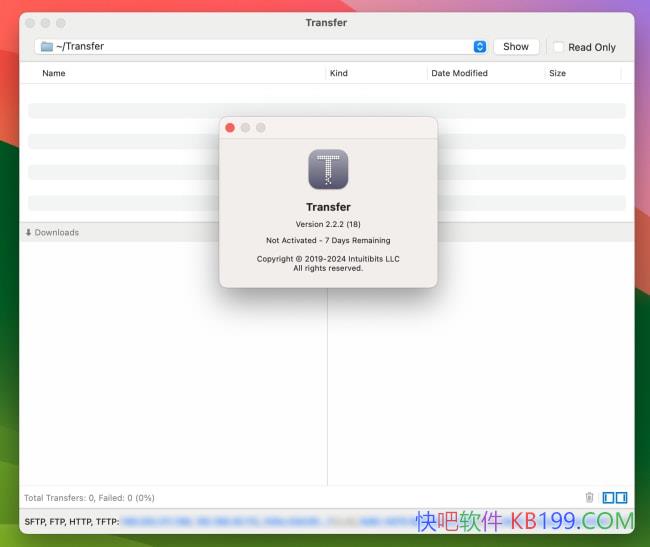Screen dimensions: 650x547
Task: Close the About Transfer dialog
Action: [230, 127]
